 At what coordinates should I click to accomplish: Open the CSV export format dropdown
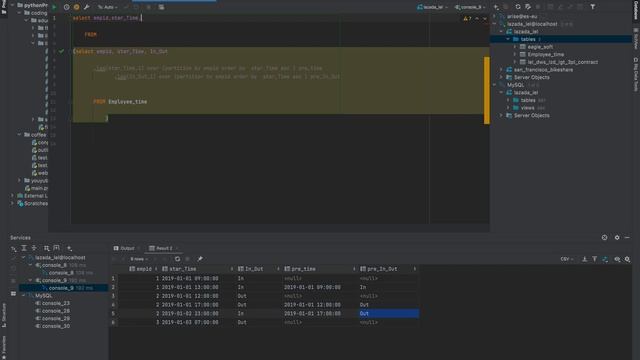point(567,259)
